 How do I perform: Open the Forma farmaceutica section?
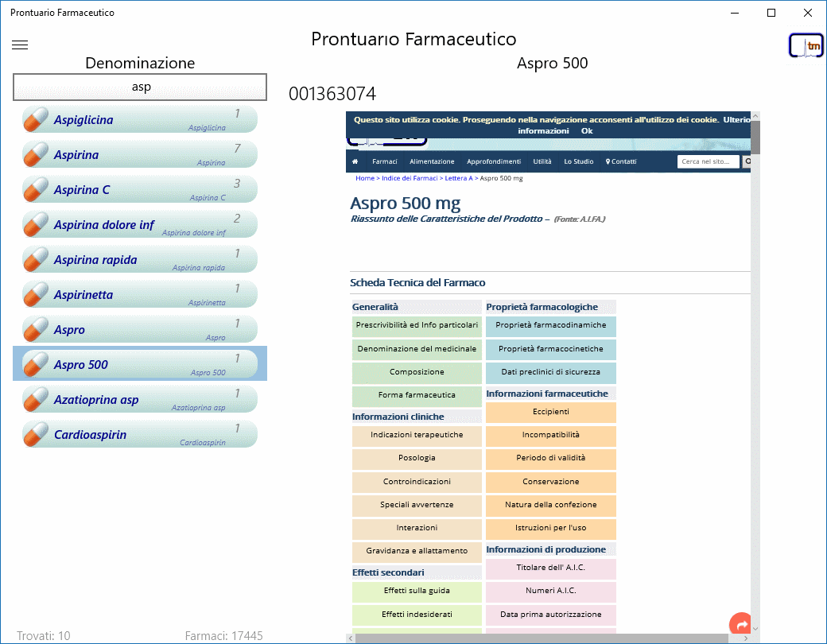[x=417, y=396]
